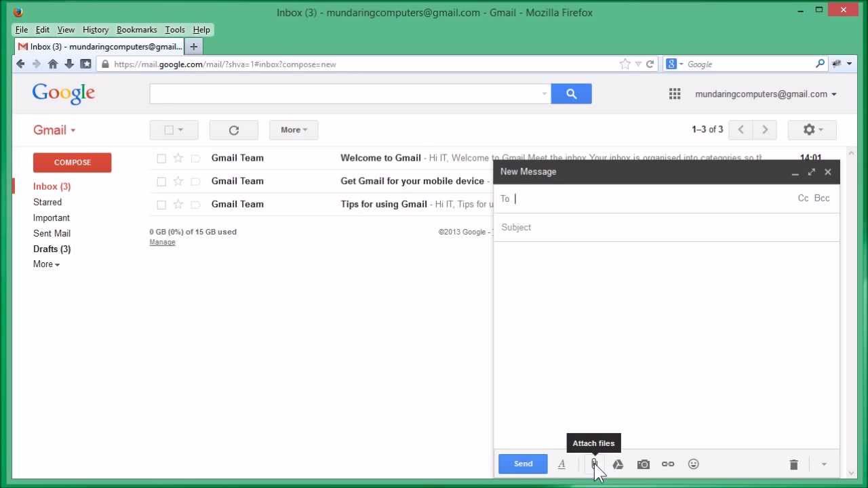Open the More actions dropdown in toolbar
868x488 pixels.
coord(294,130)
